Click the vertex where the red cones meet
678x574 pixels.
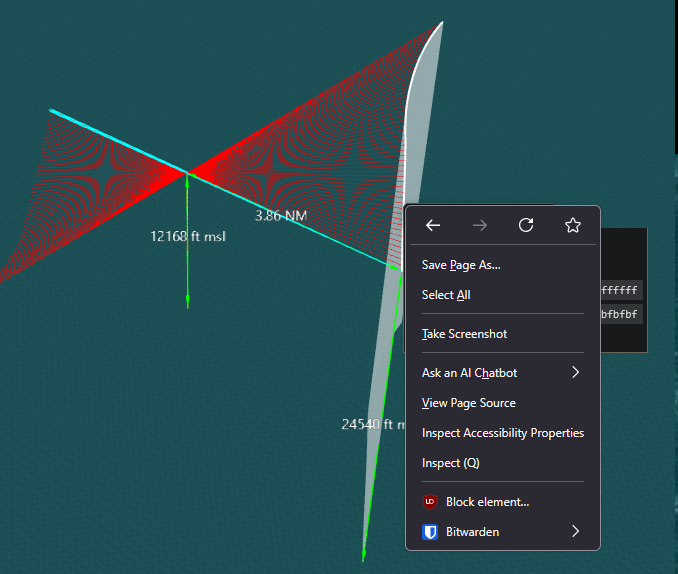tap(187, 174)
